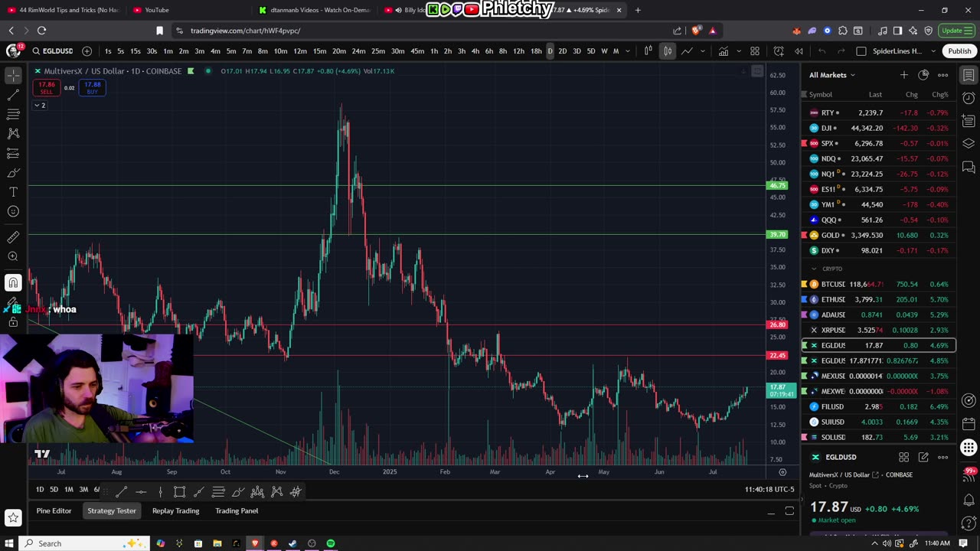Select the BTCUSD watchlist row

[x=878, y=284]
